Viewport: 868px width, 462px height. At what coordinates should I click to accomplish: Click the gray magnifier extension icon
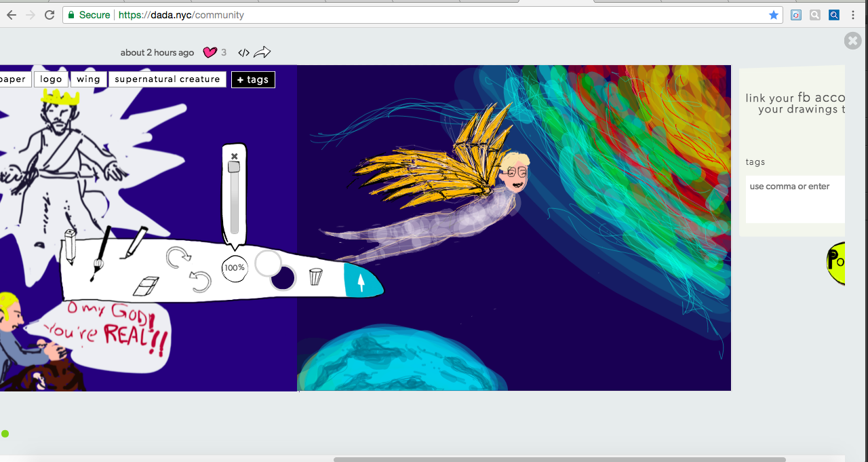(815, 15)
